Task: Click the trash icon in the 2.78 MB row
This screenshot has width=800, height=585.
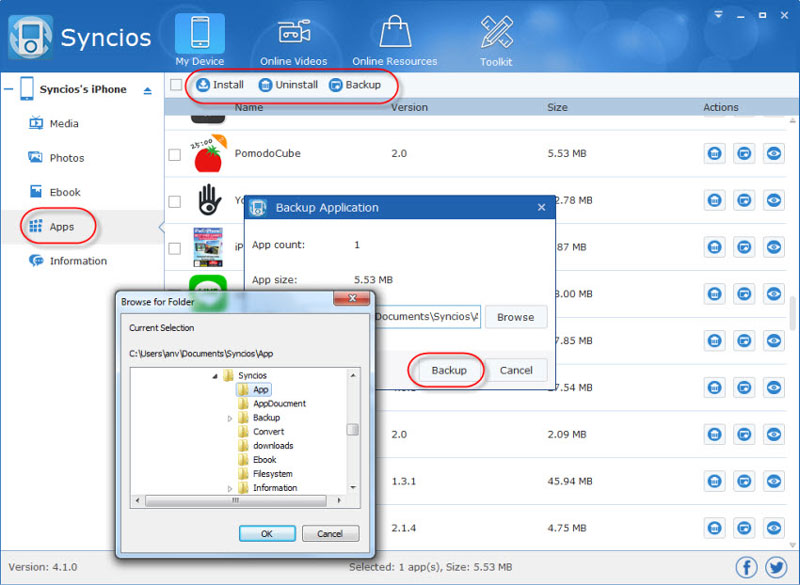Action: point(715,200)
